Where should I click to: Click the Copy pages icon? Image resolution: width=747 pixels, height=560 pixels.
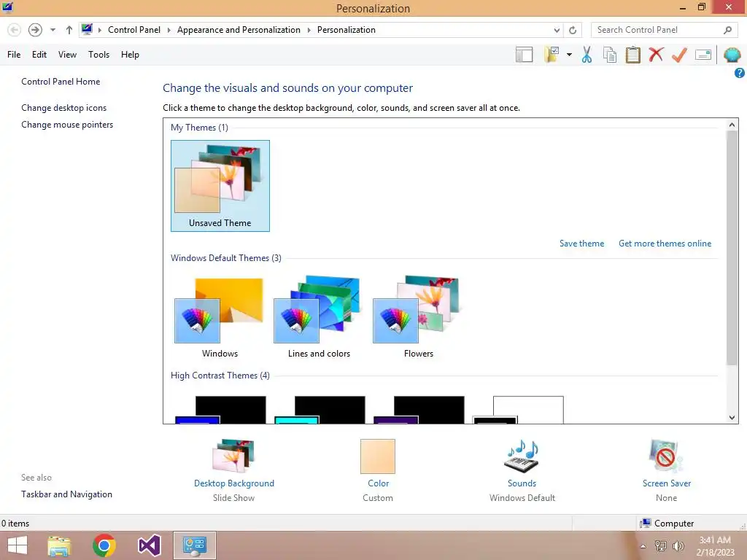610,55
